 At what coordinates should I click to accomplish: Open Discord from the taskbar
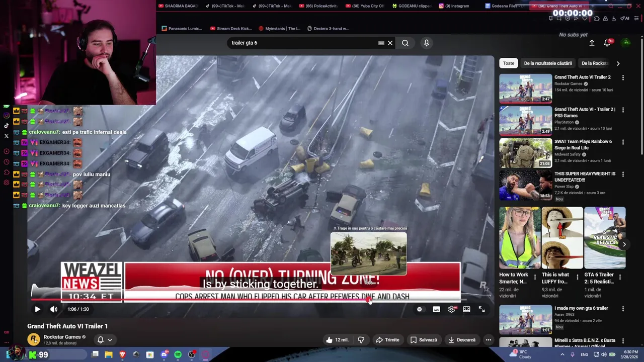164,355
